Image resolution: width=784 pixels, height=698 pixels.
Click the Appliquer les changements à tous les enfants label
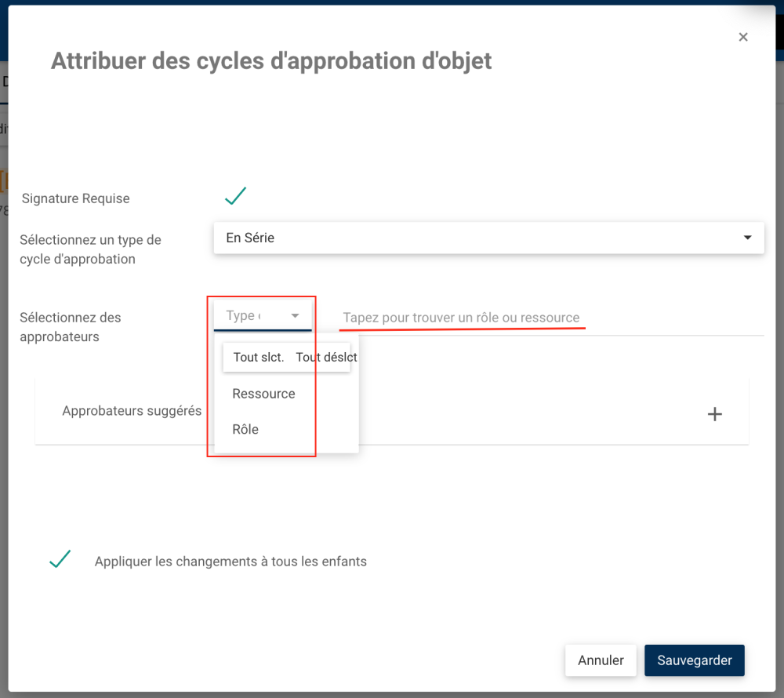click(x=230, y=562)
